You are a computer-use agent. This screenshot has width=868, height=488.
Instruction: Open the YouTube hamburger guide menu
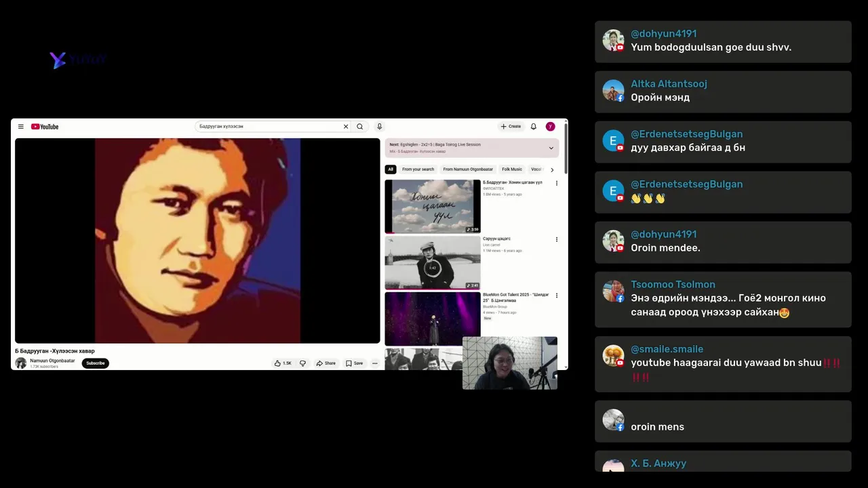click(x=21, y=127)
